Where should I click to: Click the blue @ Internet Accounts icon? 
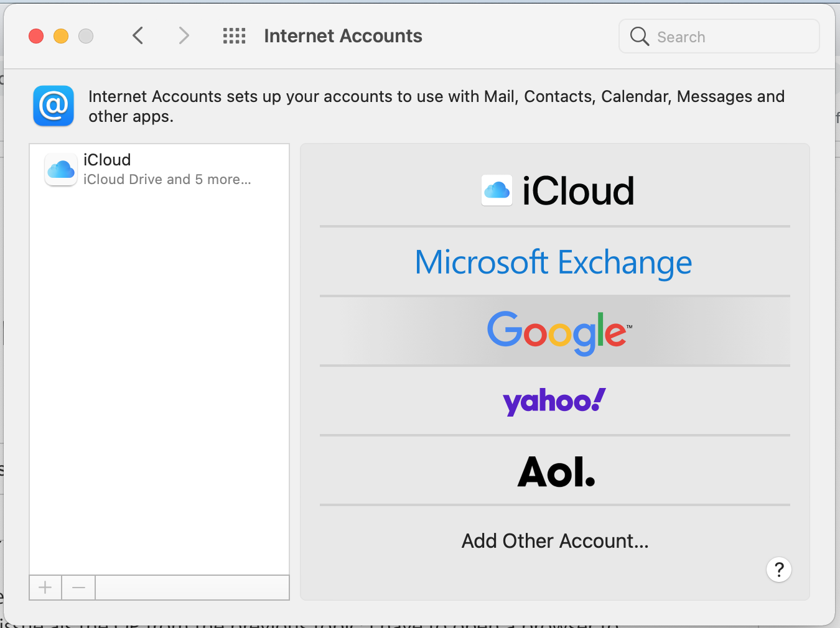(54, 106)
